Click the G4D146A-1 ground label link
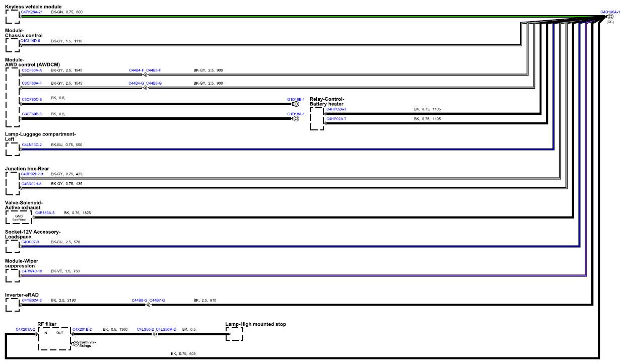 pos(610,11)
